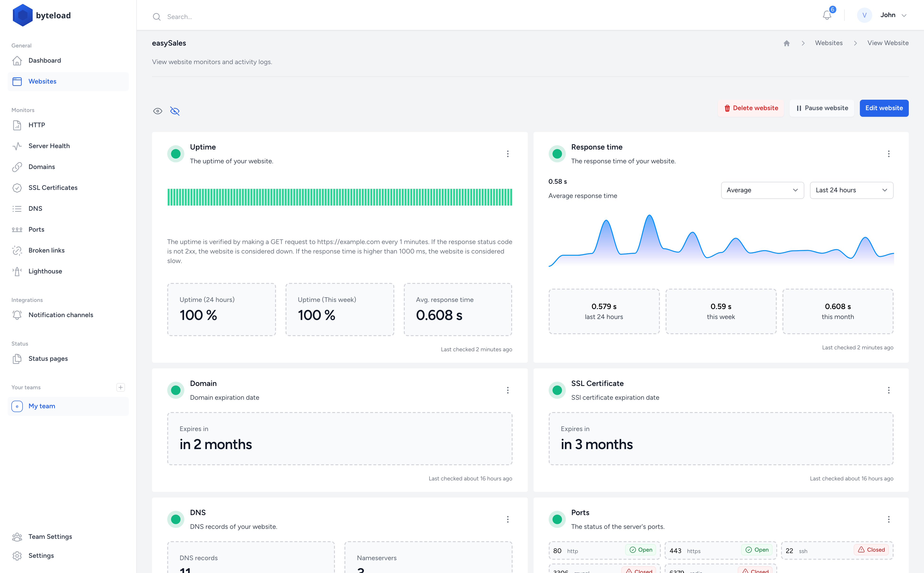The height and width of the screenshot is (573, 924).
Task: Open Response time card three-dot menu
Action: [x=888, y=154]
